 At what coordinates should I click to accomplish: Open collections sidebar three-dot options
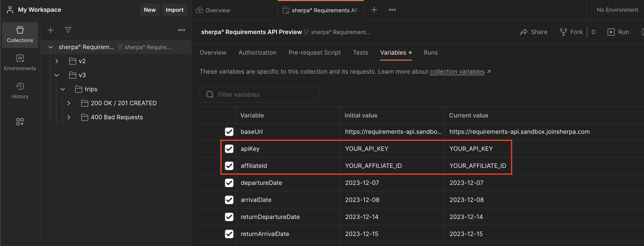pos(182,30)
